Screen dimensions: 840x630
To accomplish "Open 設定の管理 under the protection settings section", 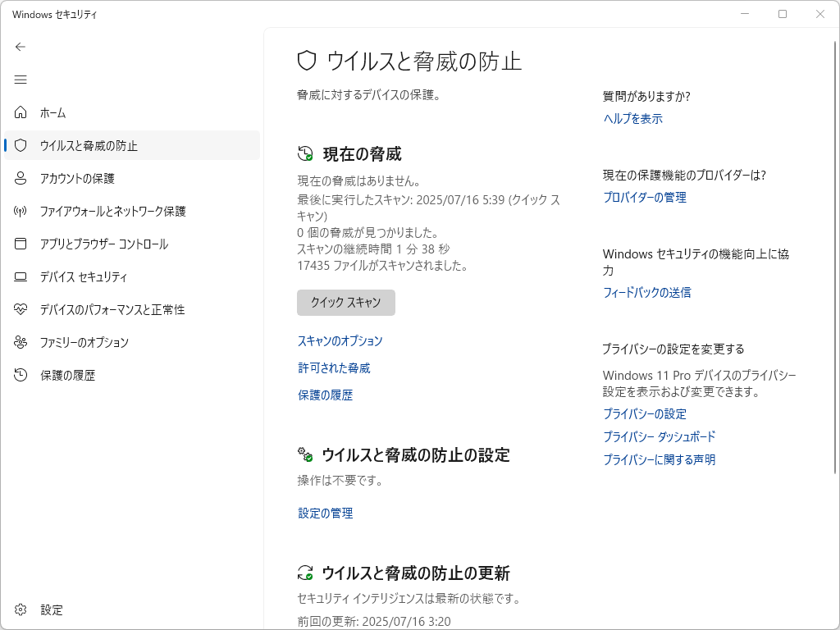I will click(x=324, y=513).
